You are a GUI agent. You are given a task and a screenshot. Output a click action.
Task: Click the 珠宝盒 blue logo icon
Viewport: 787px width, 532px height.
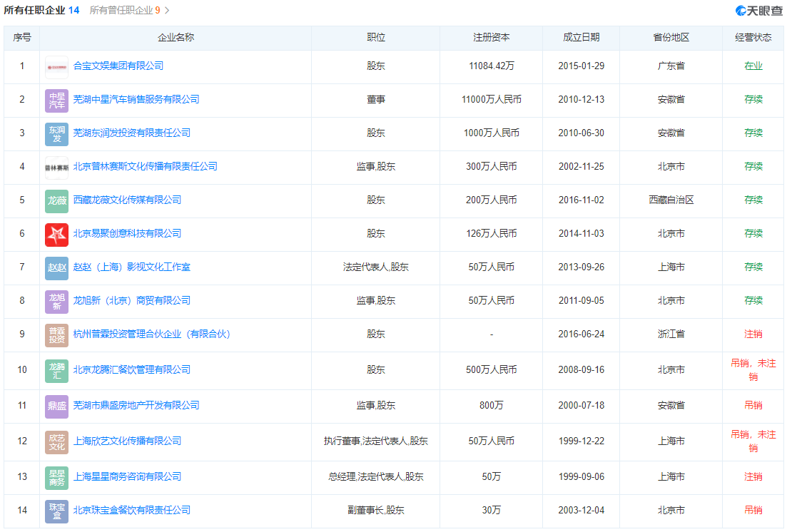point(56,511)
